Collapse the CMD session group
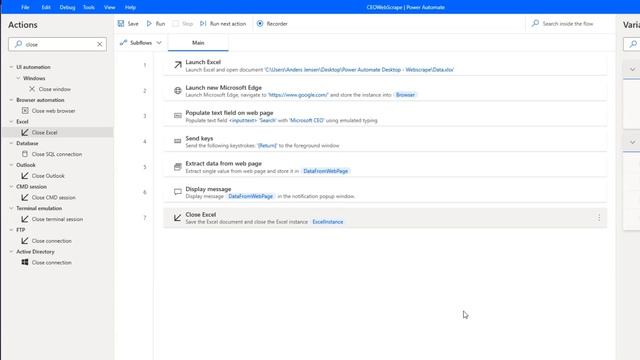This screenshot has width=640, height=360. [x=11, y=187]
